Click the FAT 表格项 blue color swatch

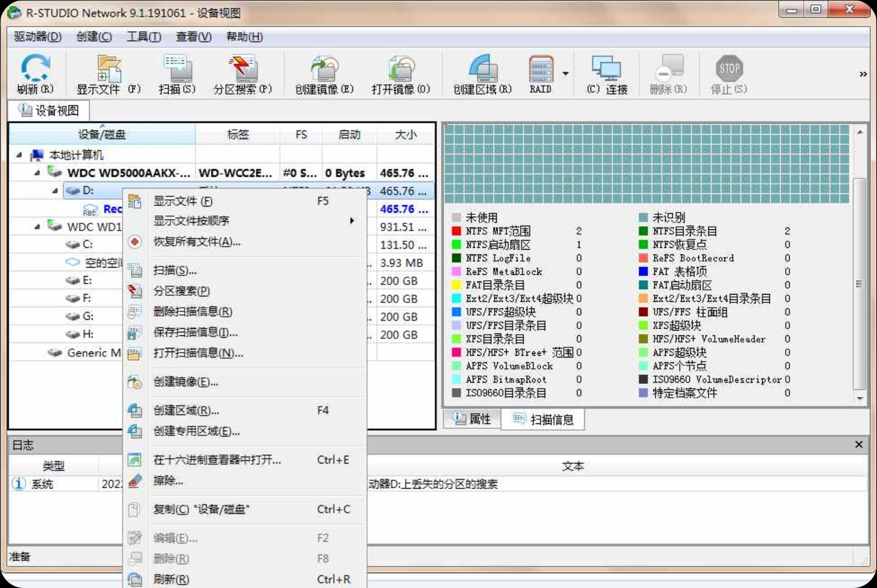click(x=643, y=272)
